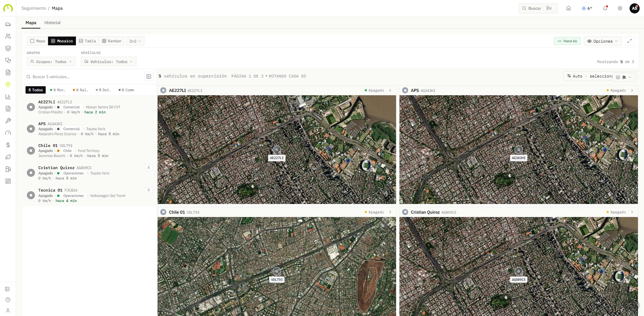Select the Tecnica 01 vehicle in the list
The width and height of the screenshot is (644, 316).
[x=90, y=195]
